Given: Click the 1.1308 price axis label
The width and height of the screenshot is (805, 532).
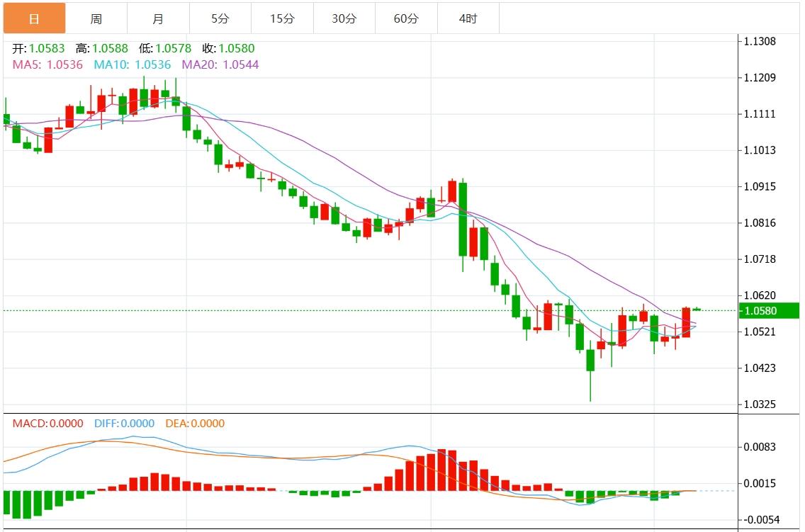Looking at the screenshot, I should (x=760, y=41).
